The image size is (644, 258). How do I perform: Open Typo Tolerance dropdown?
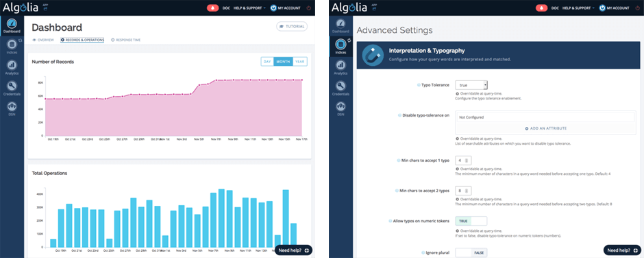click(471, 85)
